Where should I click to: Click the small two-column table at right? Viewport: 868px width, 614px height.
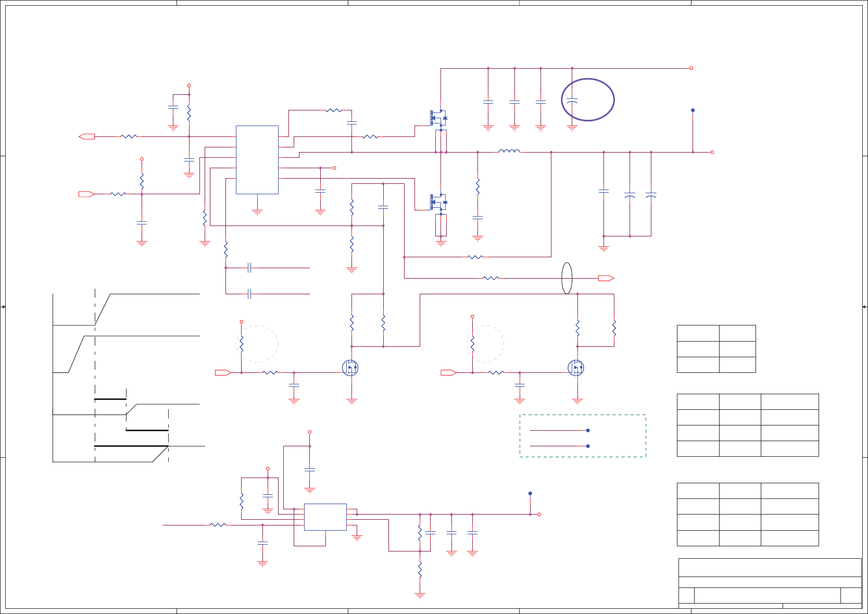click(x=716, y=349)
